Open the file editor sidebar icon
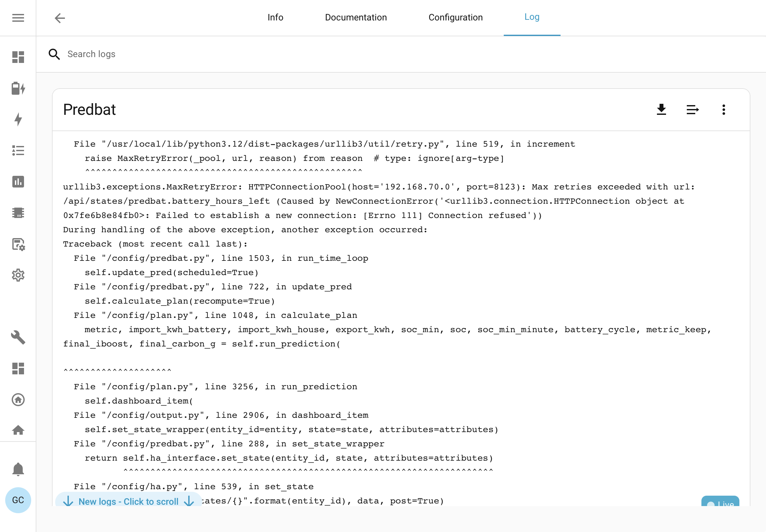 18,244
